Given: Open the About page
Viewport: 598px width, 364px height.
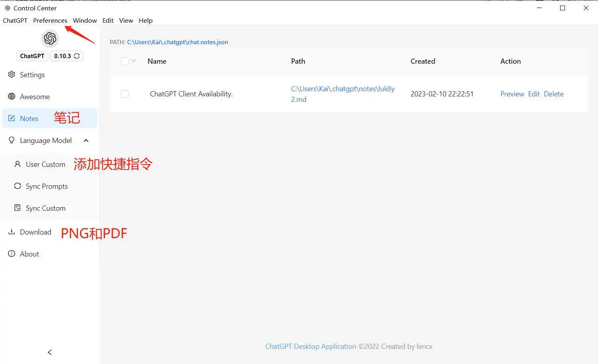Looking at the screenshot, I should tap(50, 254).
